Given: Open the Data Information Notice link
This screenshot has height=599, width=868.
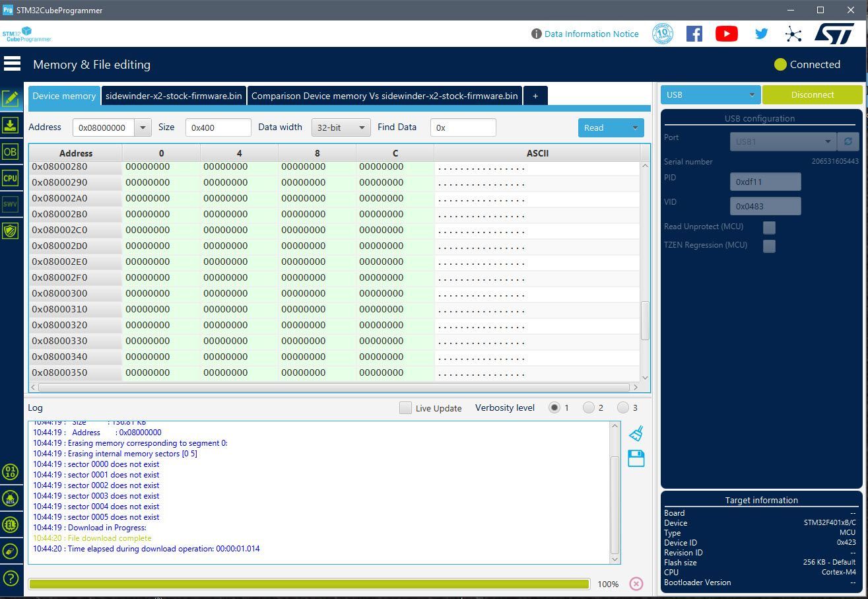Looking at the screenshot, I should [591, 34].
